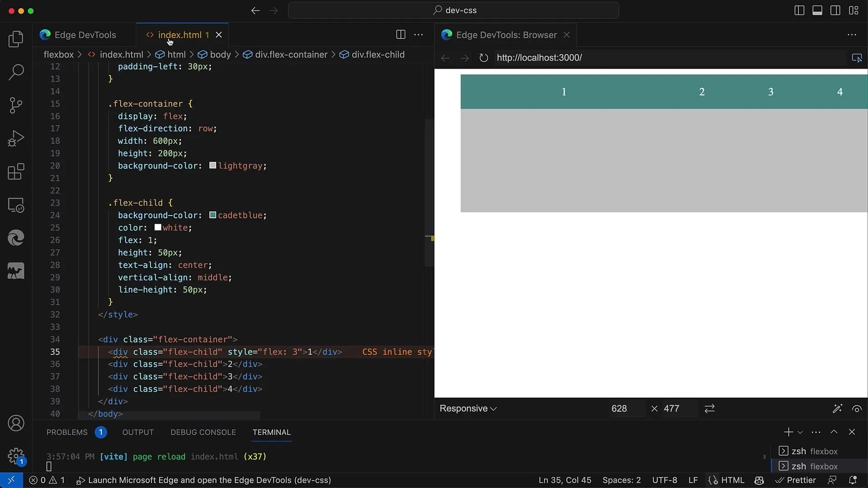This screenshot has height=488, width=868.
Task: Click the Launch Microsoft Edge status bar button
Action: tap(204, 480)
